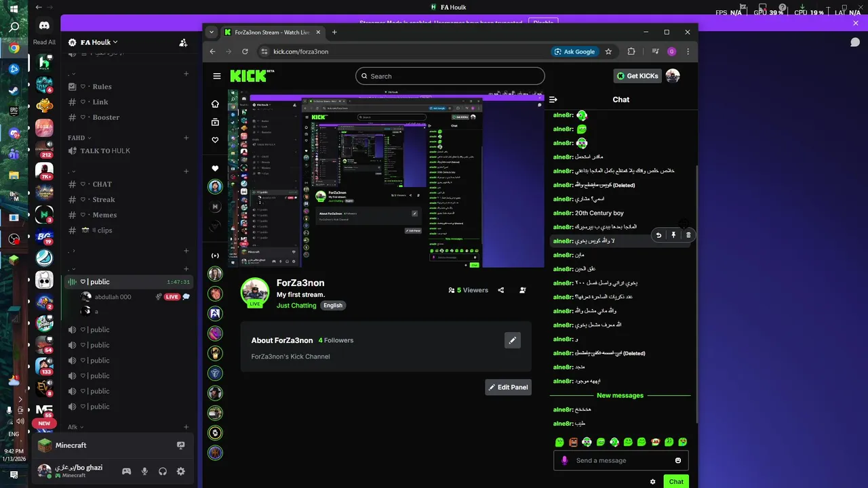Open Discord direct messages home
Viewport: 868px width, 488px height.
pos(44,26)
